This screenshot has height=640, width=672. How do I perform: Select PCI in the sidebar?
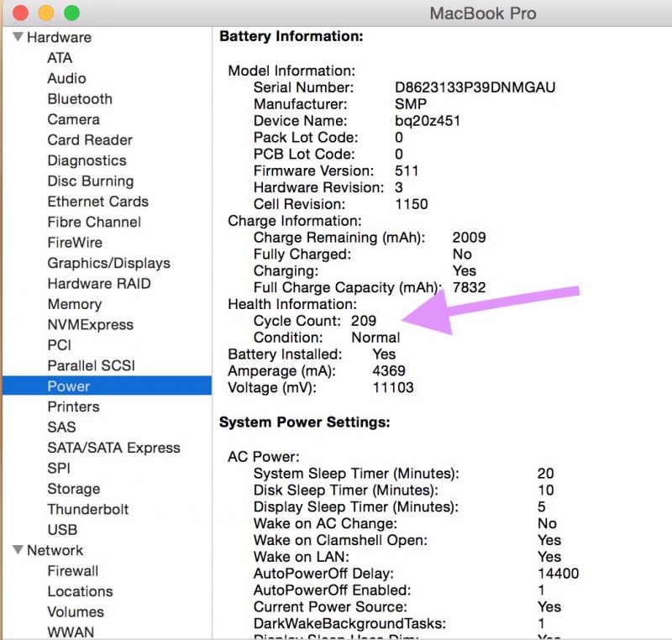click(59, 345)
